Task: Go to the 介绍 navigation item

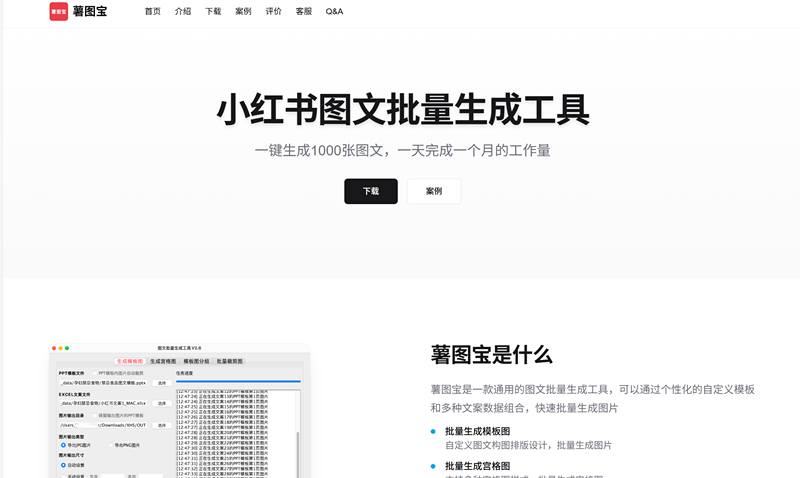Action: (183, 11)
